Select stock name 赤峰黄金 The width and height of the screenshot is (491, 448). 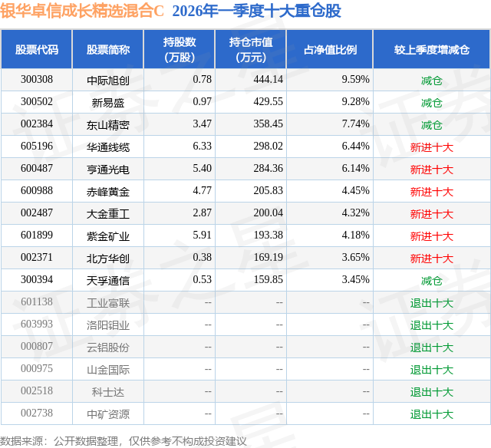click(108, 192)
